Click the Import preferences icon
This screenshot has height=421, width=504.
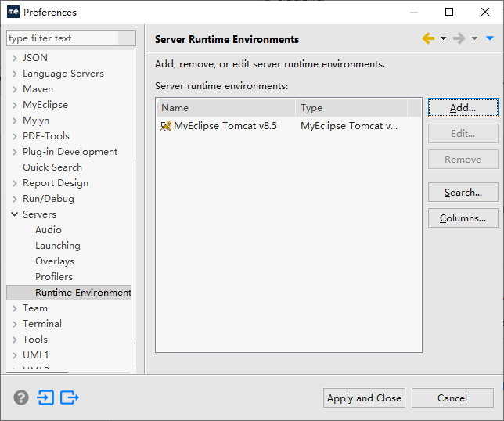[45, 398]
